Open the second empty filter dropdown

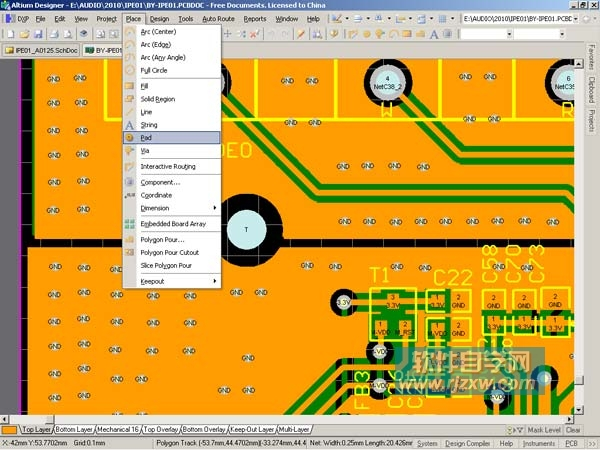tap(562, 34)
